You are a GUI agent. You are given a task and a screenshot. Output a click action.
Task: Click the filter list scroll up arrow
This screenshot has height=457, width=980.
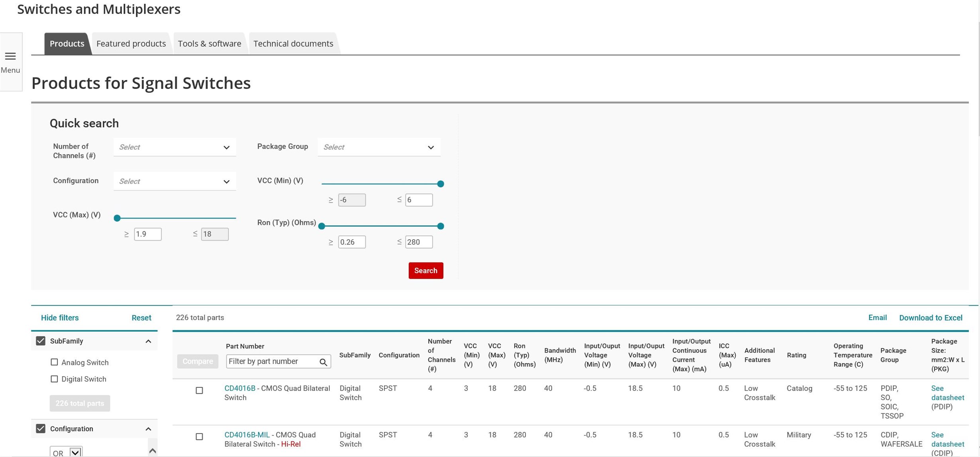(x=152, y=451)
